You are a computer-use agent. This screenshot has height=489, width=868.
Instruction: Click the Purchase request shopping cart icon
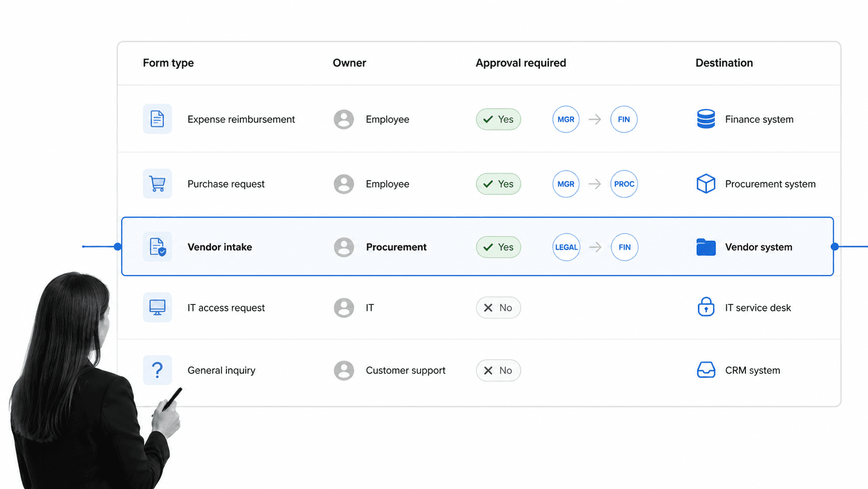coord(157,184)
